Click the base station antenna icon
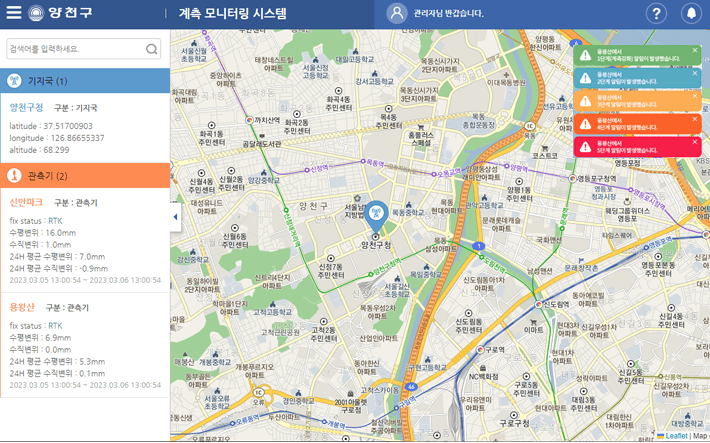 [x=15, y=81]
